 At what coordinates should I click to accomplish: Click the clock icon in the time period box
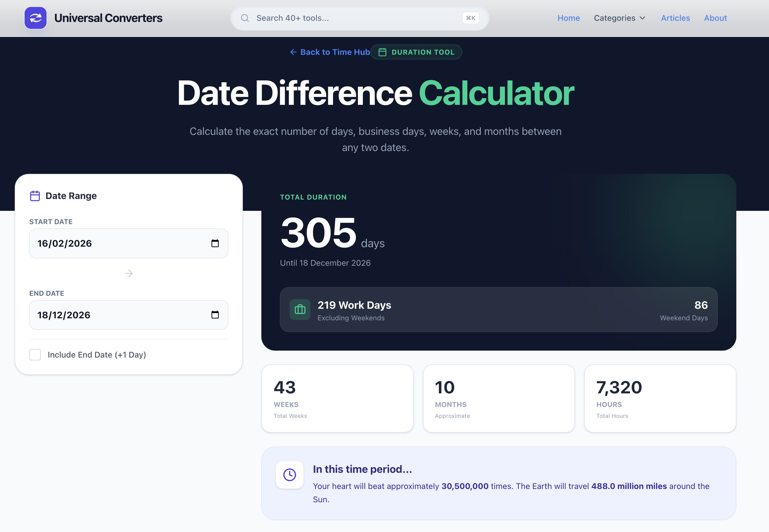pos(289,475)
